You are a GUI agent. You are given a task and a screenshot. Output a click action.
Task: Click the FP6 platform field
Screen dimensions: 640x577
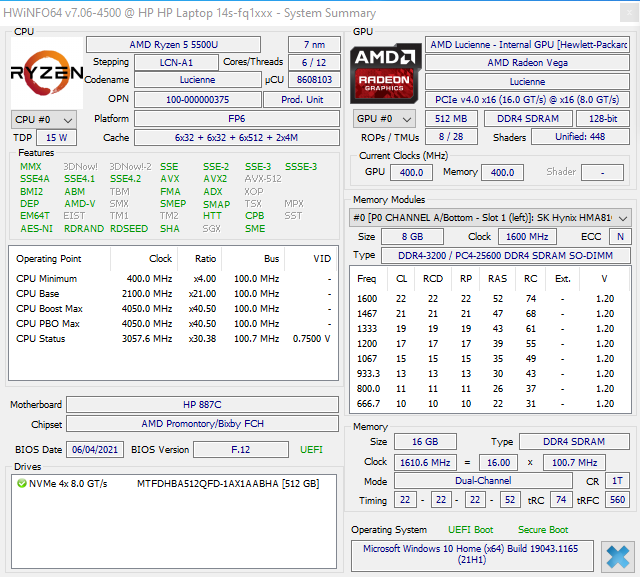237,119
